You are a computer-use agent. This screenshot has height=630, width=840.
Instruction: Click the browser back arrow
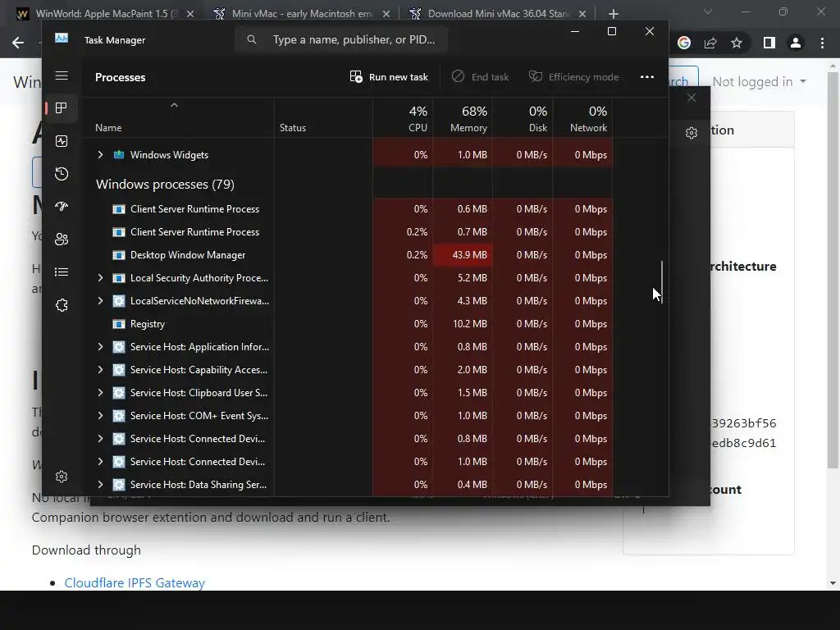[18, 43]
